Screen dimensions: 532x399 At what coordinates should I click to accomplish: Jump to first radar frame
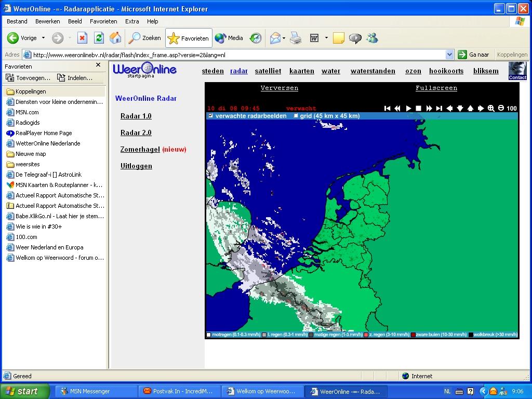coord(387,108)
